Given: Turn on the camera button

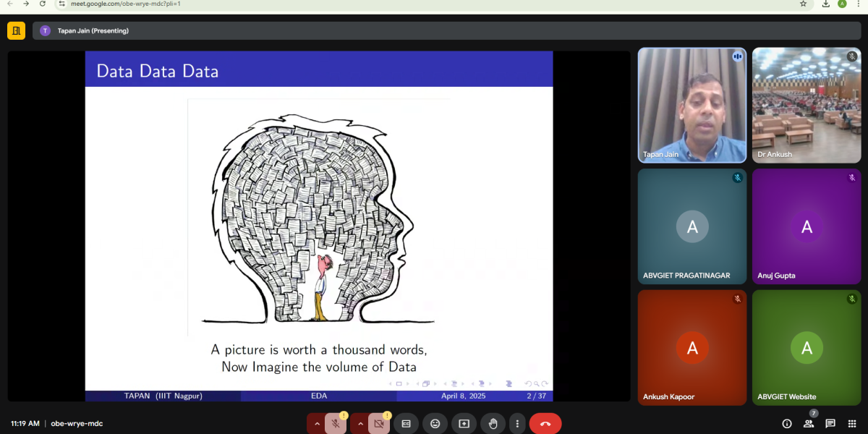Looking at the screenshot, I should point(378,423).
